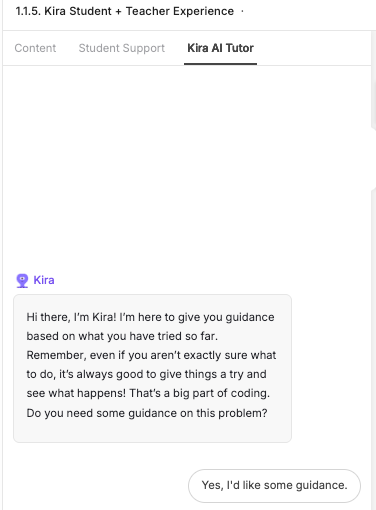Click the words "Teacher Experience" in the header
The height and width of the screenshot is (510, 376).
click(180, 11)
